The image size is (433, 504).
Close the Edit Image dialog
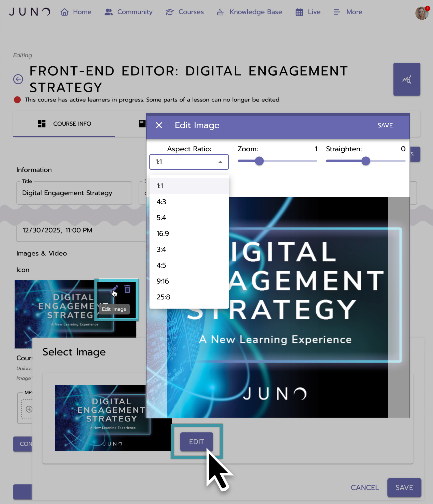(159, 125)
